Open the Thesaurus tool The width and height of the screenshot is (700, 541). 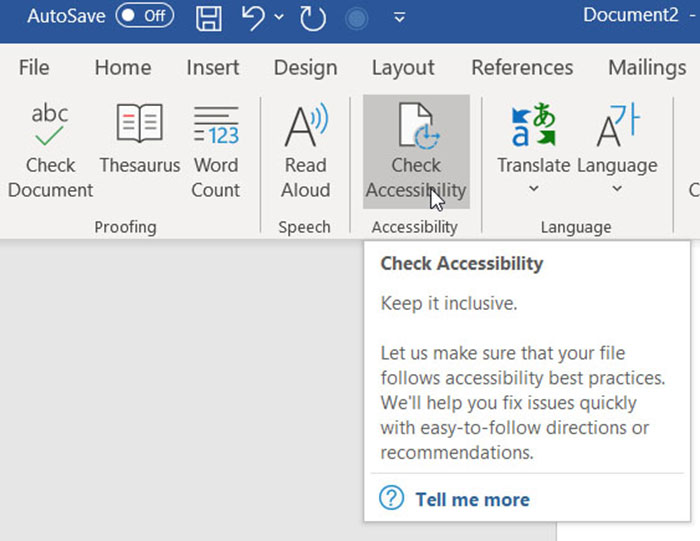[139, 126]
